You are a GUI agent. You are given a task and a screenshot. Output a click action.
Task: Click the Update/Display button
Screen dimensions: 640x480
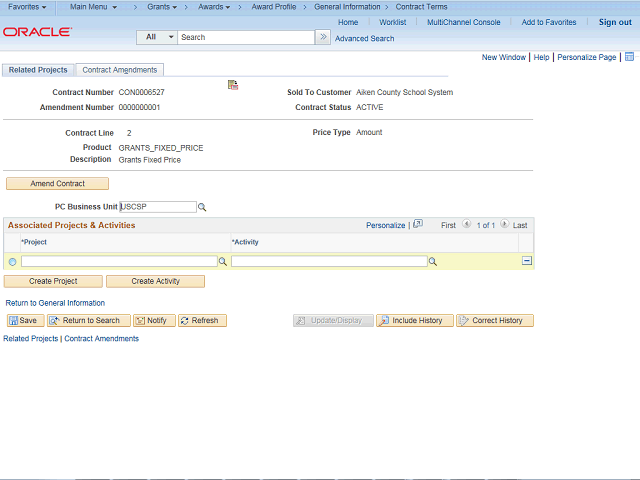tap(333, 321)
